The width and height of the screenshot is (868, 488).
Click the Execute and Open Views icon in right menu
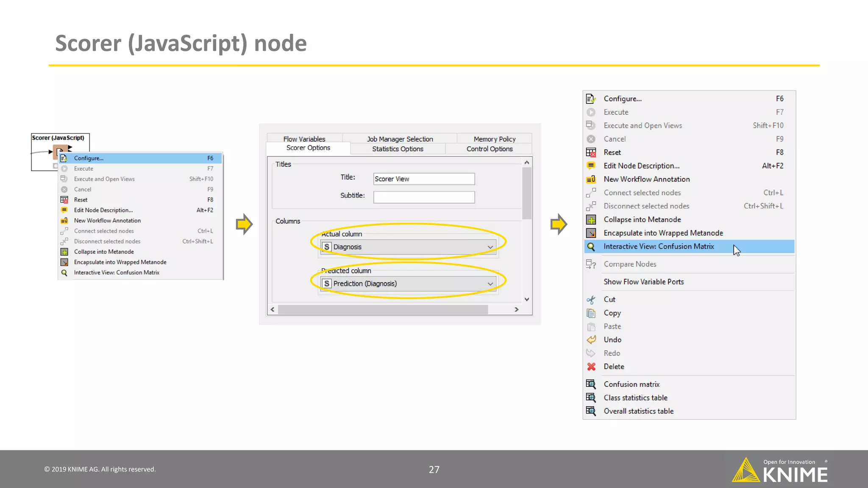point(591,125)
